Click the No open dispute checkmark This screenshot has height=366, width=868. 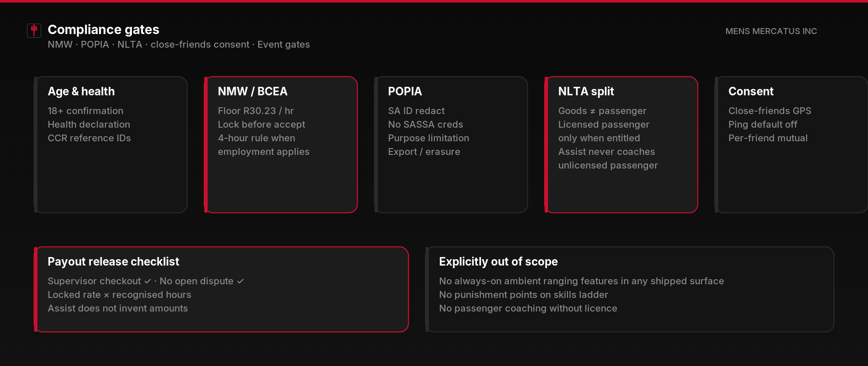pos(240,281)
